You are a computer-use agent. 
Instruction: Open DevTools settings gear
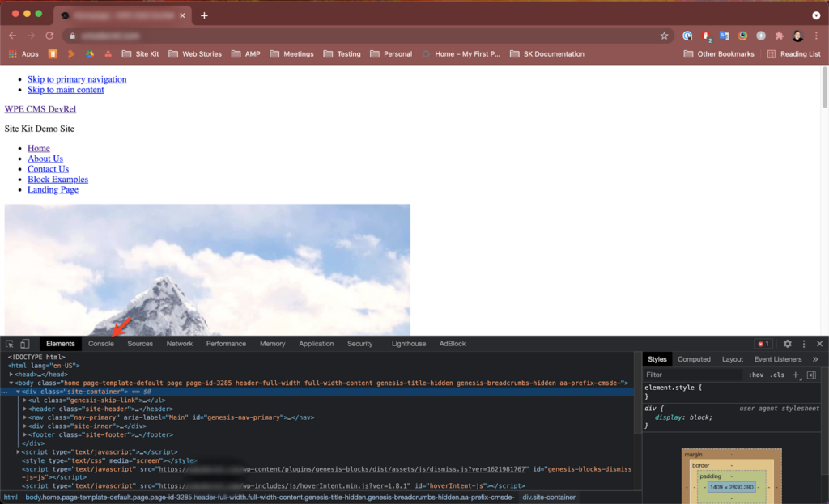[787, 344]
